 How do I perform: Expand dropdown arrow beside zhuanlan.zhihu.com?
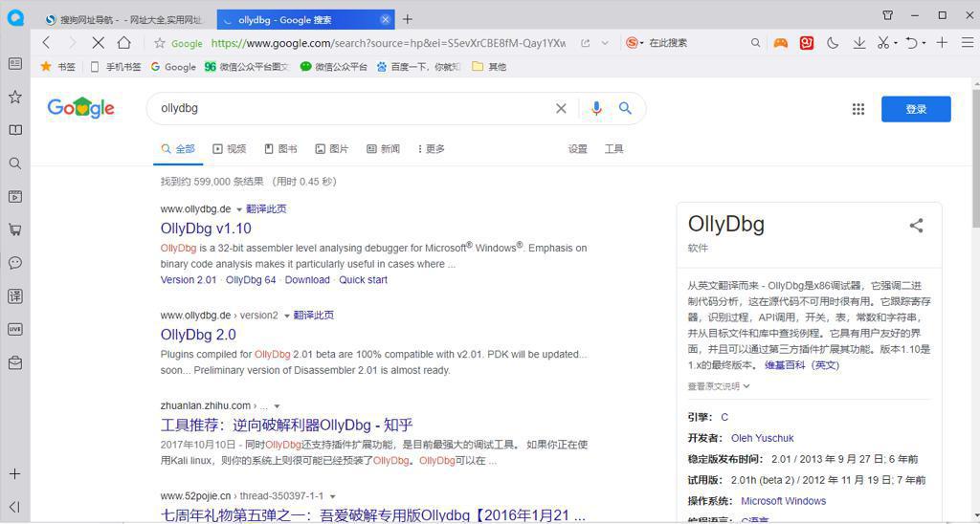277,406
